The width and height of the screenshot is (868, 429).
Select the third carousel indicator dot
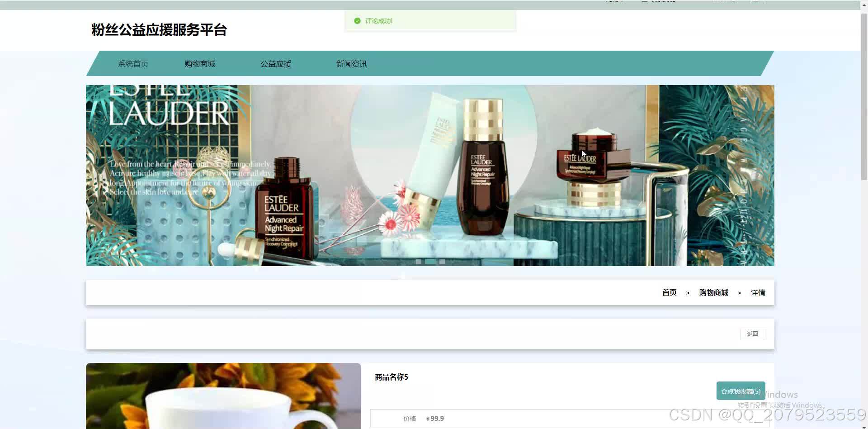[442, 262]
